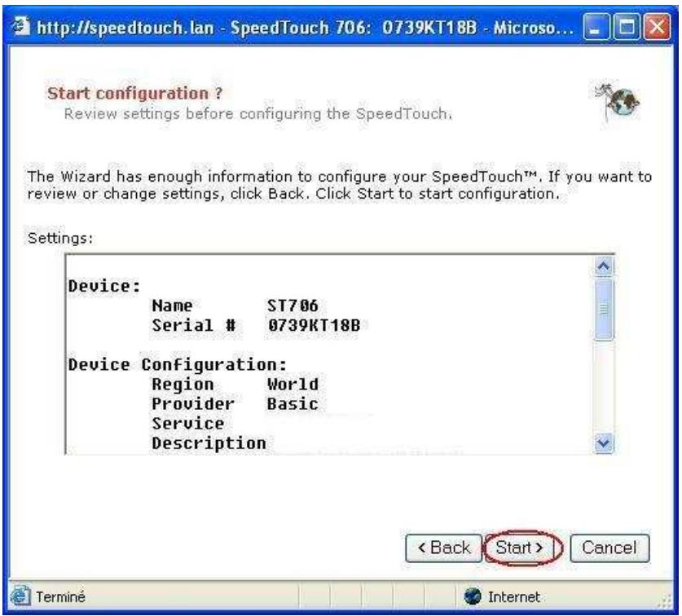Click the 'Device Configuration:' heading
The height and width of the screenshot is (616, 682).
pyautogui.click(x=178, y=365)
